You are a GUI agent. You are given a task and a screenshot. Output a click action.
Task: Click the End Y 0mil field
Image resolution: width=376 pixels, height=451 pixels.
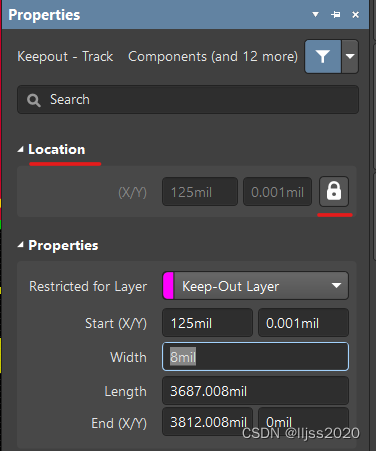coord(303,422)
